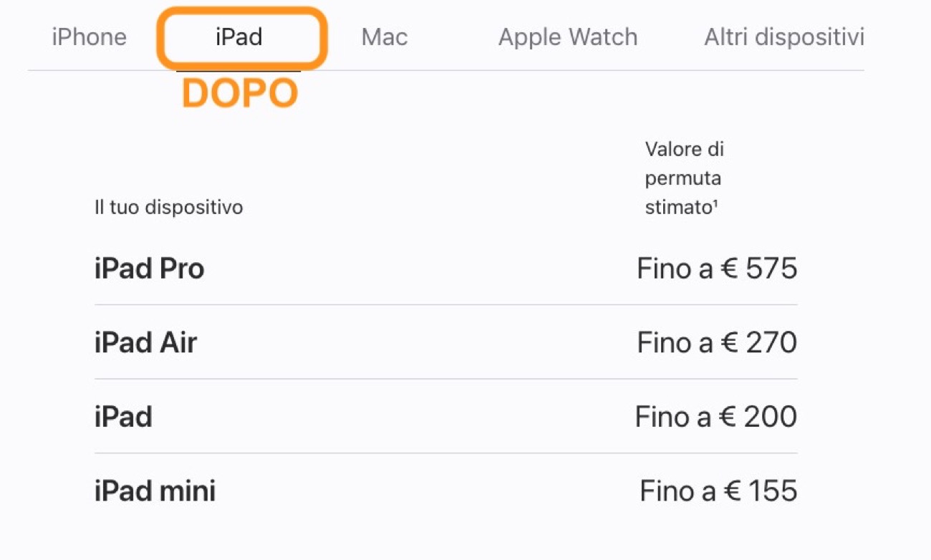
Task: Choose the iPad mini device name
Action: [155, 491]
